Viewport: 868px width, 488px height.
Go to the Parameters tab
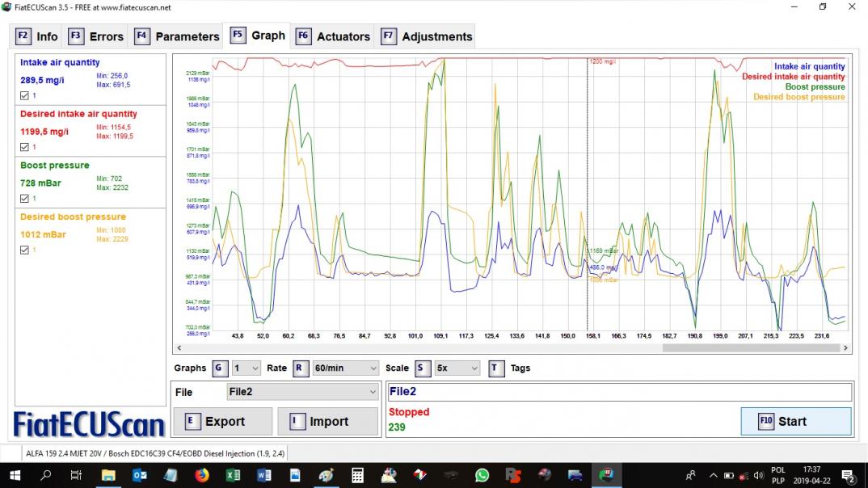[177, 36]
